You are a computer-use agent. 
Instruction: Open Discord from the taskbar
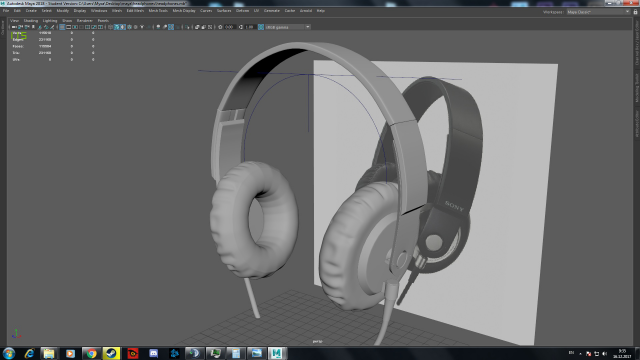pyautogui.click(x=153, y=353)
